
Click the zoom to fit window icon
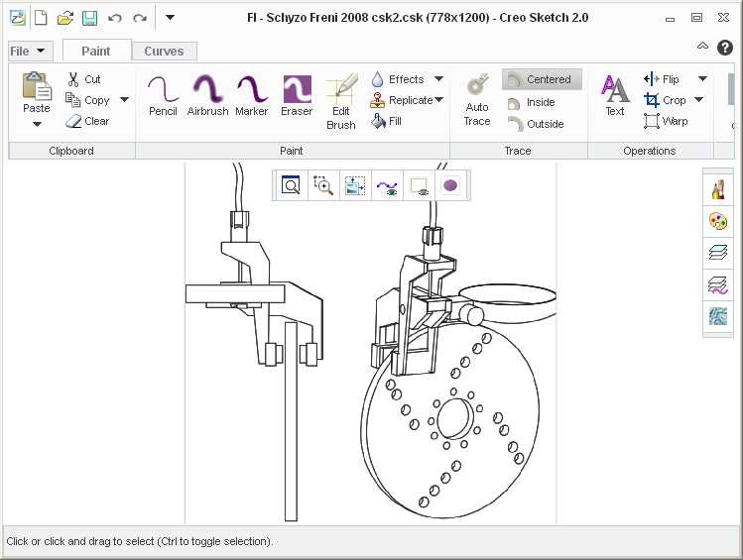tap(291, 185)
